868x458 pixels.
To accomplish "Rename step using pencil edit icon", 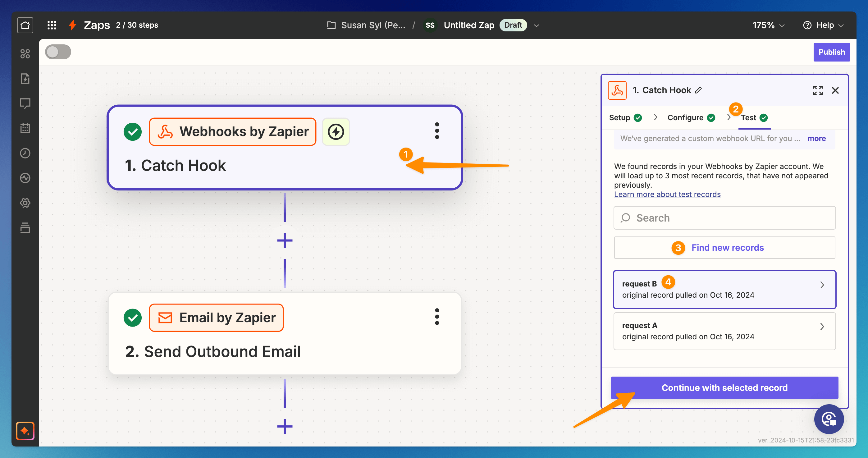I will point(698,90).
